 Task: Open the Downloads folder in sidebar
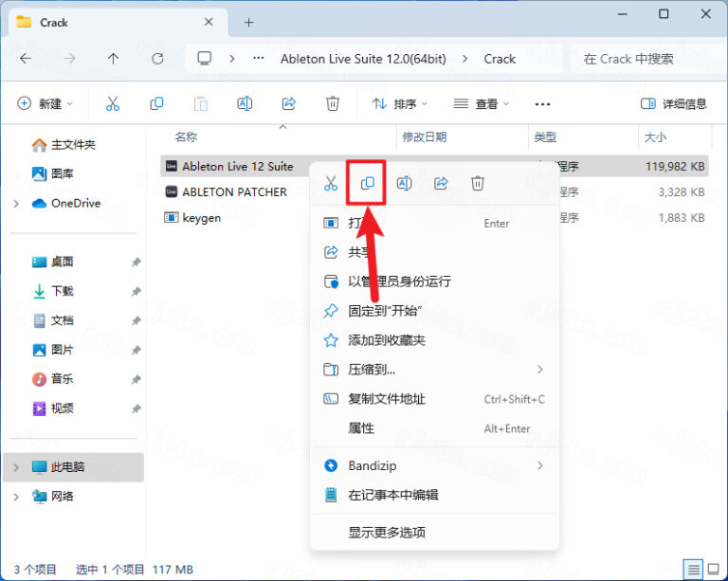pos(62,291)
